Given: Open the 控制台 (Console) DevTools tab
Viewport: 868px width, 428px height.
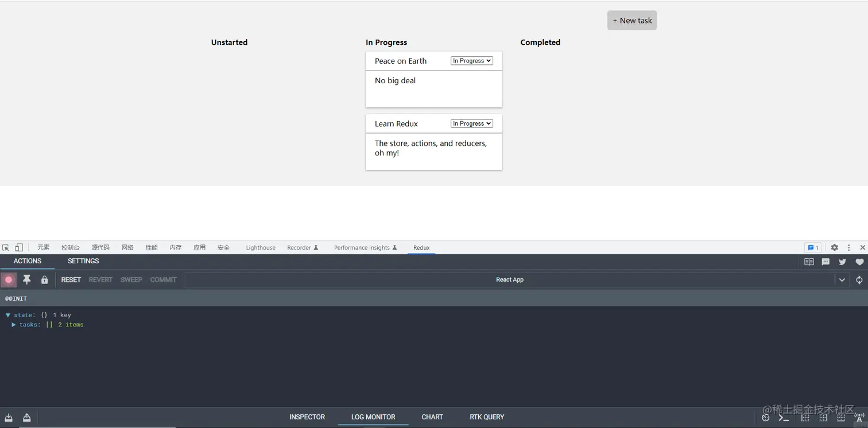Looking at the screenshot, I should tap(71, 248).
